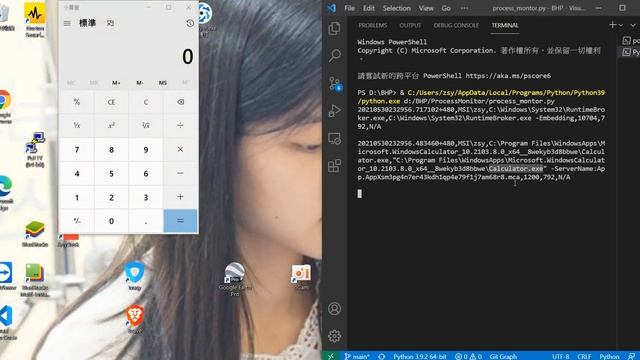Switch to the DEBUG CONSOLE tab
The width and height of the screenshot is (640, 360).
click(x=456, y=25)
